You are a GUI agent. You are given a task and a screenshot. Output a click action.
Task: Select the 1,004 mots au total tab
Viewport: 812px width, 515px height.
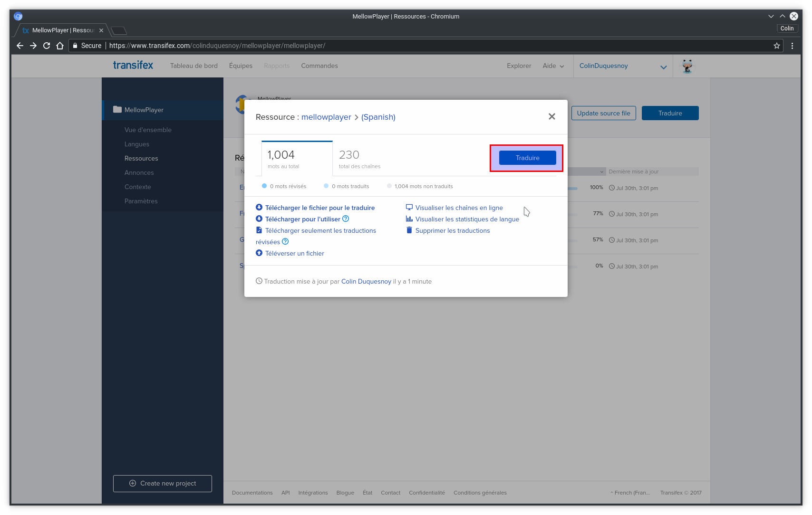tap(297, 159)
